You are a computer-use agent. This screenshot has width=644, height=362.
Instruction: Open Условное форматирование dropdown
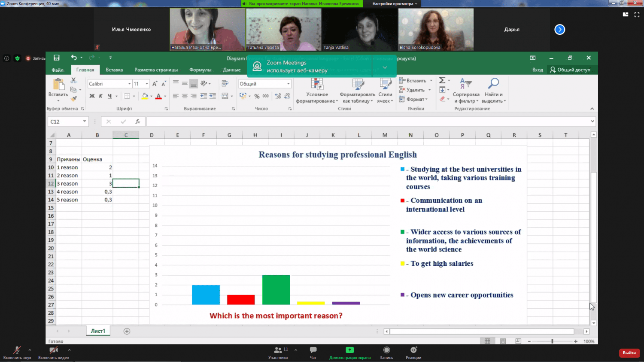(317, 91)
